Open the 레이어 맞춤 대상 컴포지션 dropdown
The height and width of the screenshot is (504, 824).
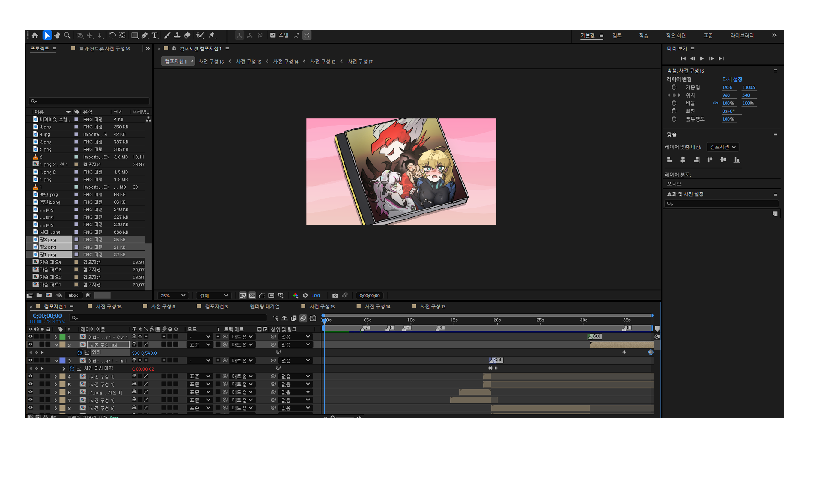pyautogui.click(x=723, y=147)
